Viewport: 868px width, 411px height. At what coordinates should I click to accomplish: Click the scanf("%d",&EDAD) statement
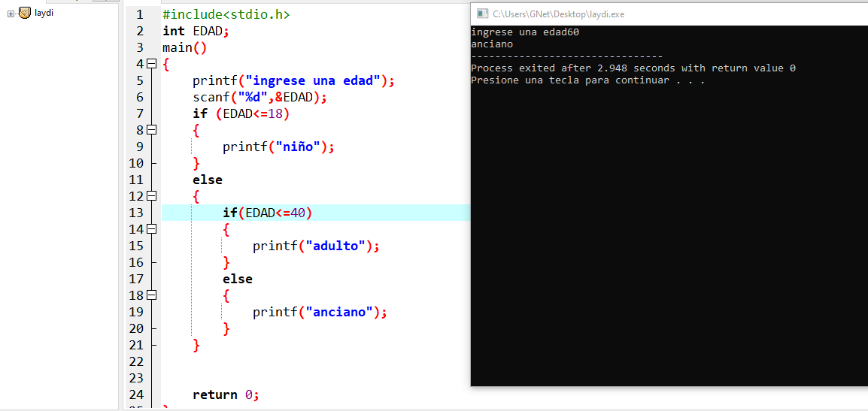point(260,98)
